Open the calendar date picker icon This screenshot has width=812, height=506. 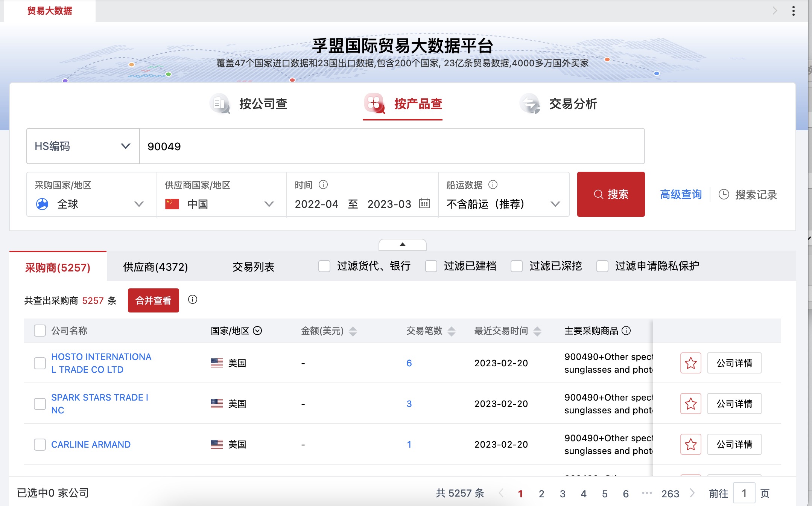(x=424, y=204)
